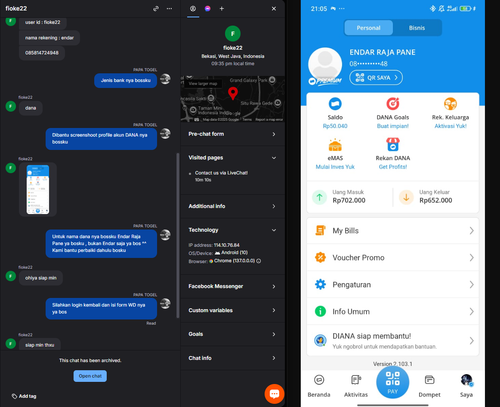Select the customer details person tab

click(x=193, y=9)
